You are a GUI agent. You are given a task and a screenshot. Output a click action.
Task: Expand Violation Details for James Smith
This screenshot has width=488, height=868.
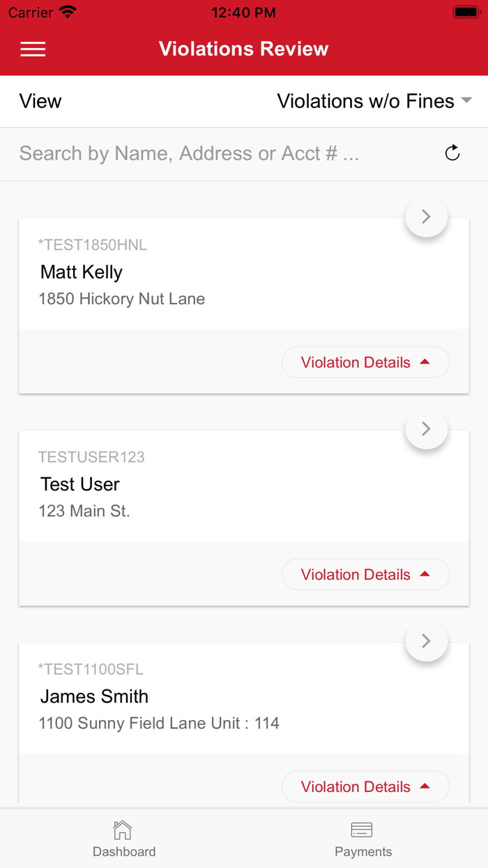click(x=365, y=787)
